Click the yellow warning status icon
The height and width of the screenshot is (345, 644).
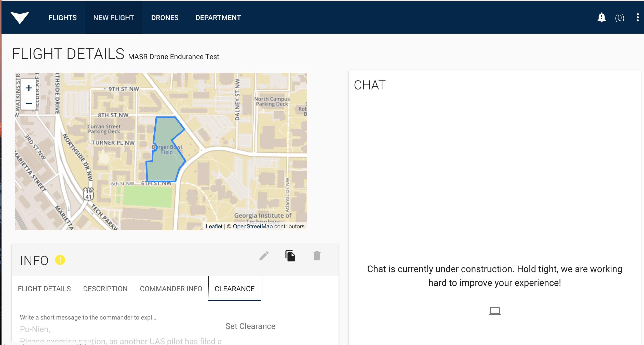(x=60, y=260)
